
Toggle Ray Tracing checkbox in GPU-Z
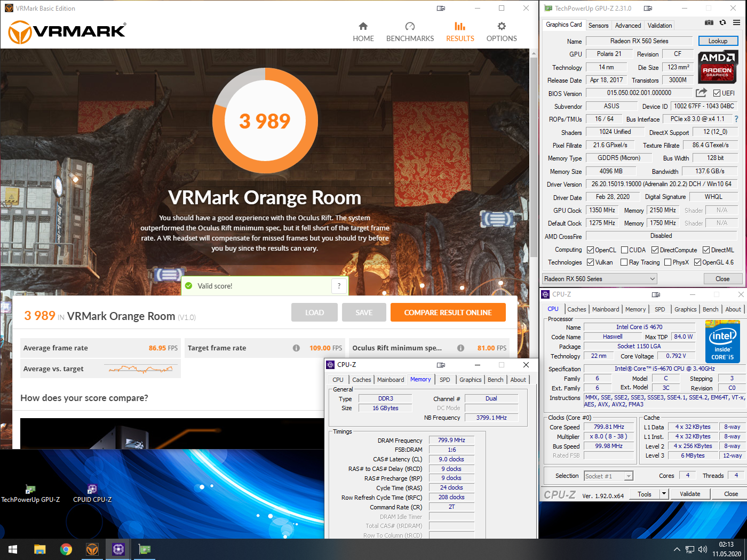[x=624, y=262]
